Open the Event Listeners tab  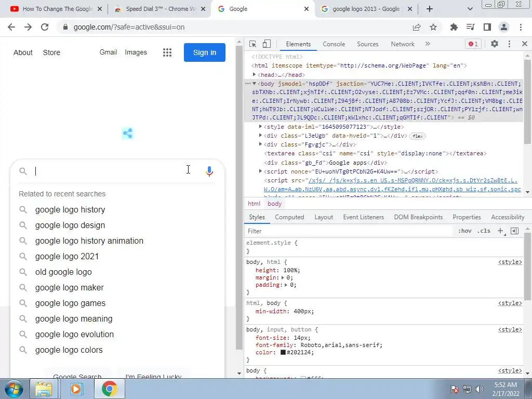coord(363,217)
